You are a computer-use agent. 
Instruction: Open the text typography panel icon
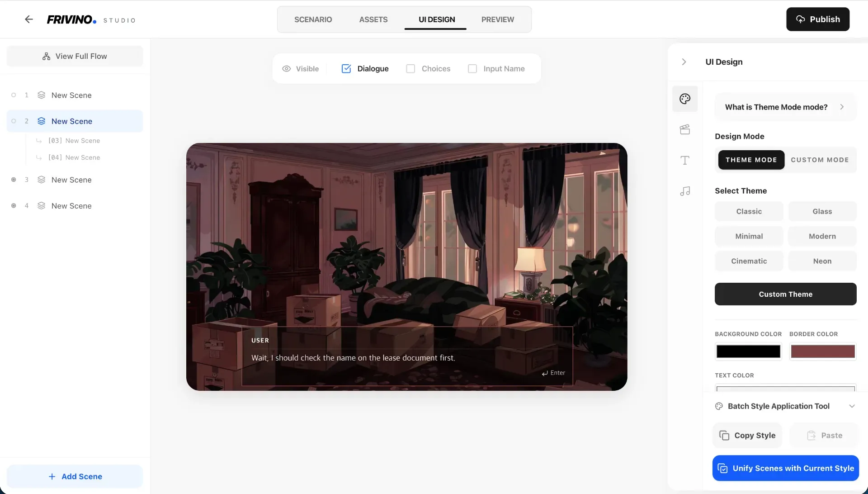[685, 160]
